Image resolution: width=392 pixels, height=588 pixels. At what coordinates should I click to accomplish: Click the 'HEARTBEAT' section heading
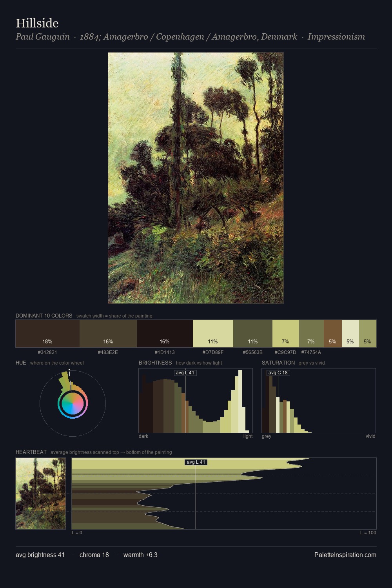[31, 452]
